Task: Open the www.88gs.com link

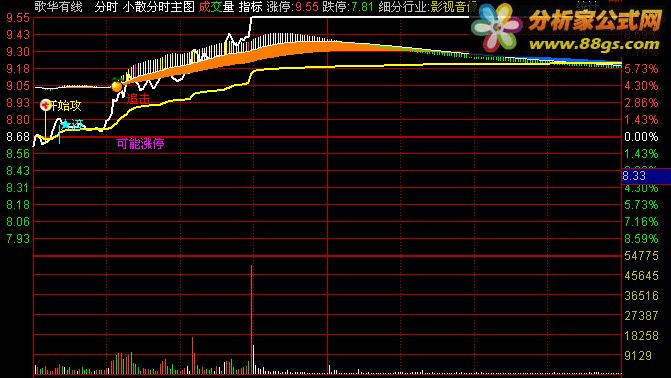Action: (x=594, y=44)
